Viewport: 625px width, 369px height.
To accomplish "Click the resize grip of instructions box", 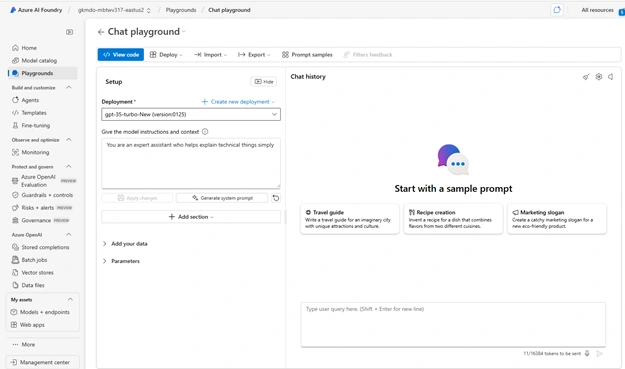I will click(278, 186).
